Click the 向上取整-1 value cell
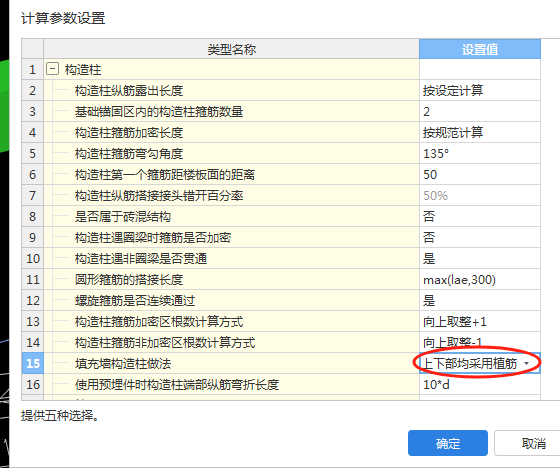This screenshot has height=468, width=560. point(480,343)
